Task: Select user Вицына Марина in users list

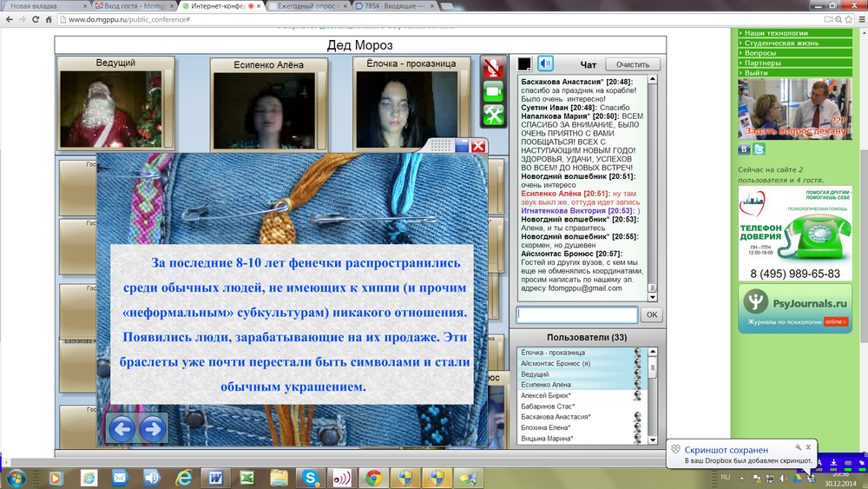Action: pos(580,438)
